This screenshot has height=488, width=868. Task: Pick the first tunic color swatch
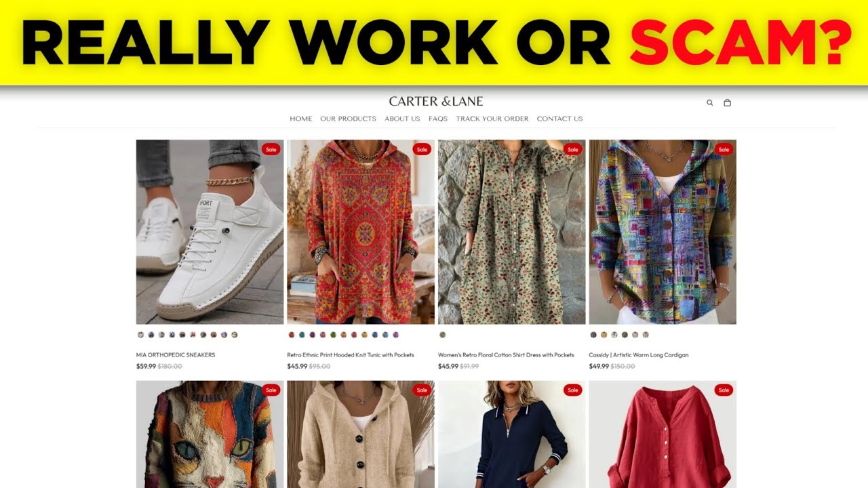coord(292,335)
